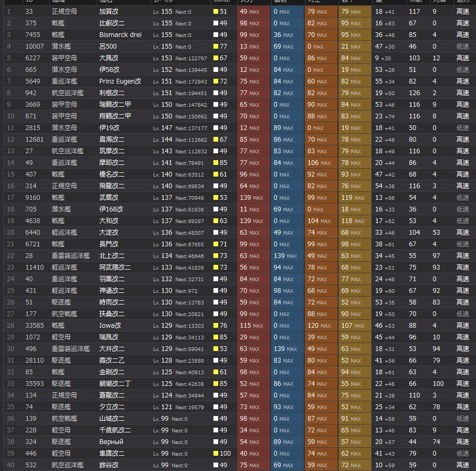Click ID cell 12681
Screen dimensions: 476x471
tap(35, 140)
